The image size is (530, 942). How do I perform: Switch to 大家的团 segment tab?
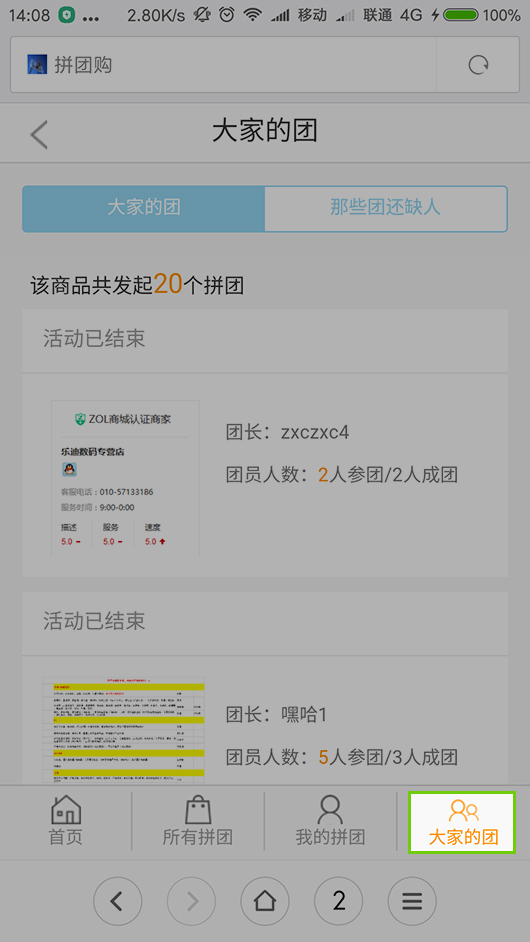(x=144, y=208)
